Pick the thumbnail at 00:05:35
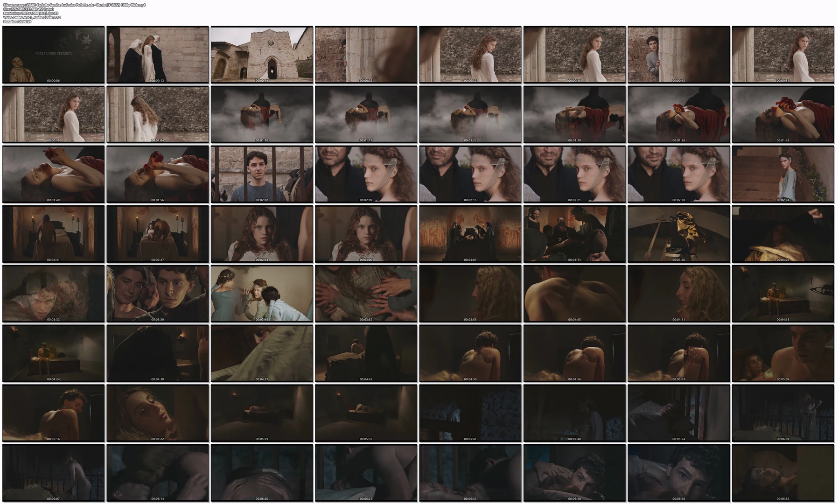 point(366,413)
